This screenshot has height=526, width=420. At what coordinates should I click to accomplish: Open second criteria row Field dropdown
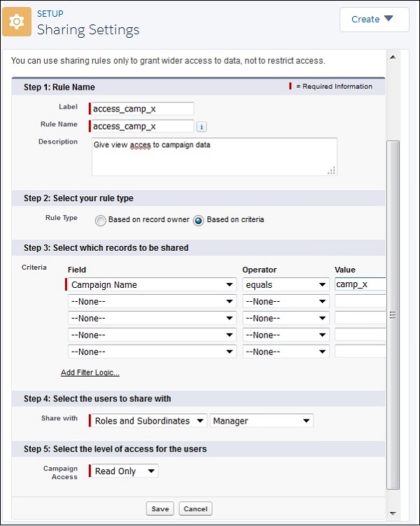pos(152,301)
